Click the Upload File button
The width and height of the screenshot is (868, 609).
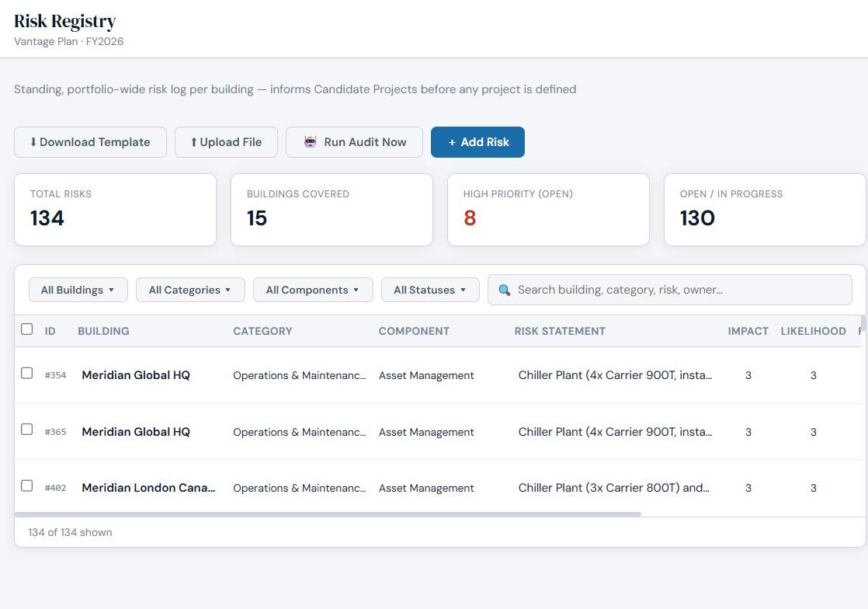pyautogui.click(x=226, y=142)
